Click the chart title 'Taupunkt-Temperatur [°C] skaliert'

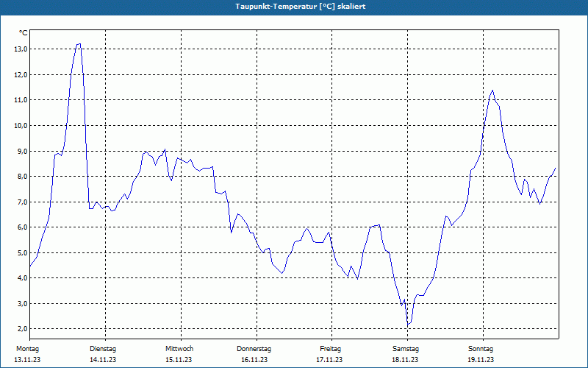pyautogui.click(x=301, y=7)
